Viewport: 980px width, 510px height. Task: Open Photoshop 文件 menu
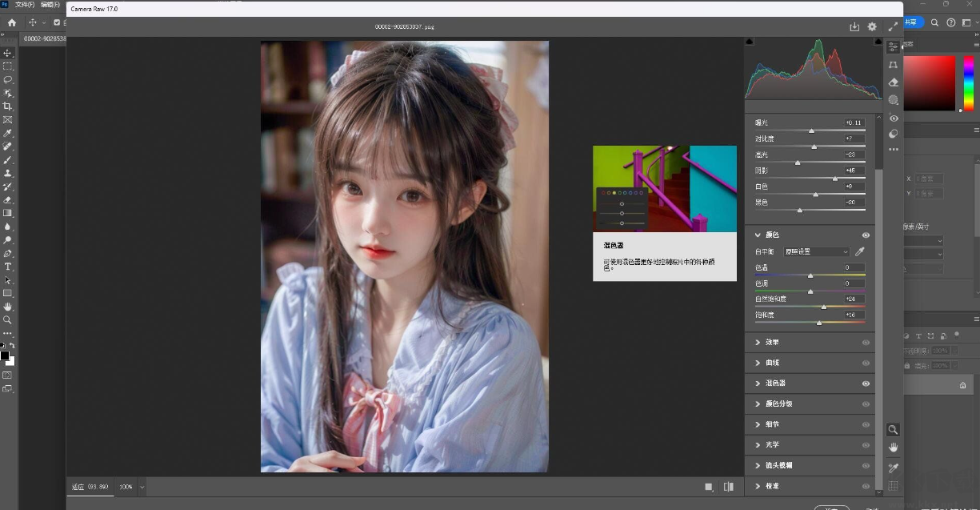pos(23,4)
